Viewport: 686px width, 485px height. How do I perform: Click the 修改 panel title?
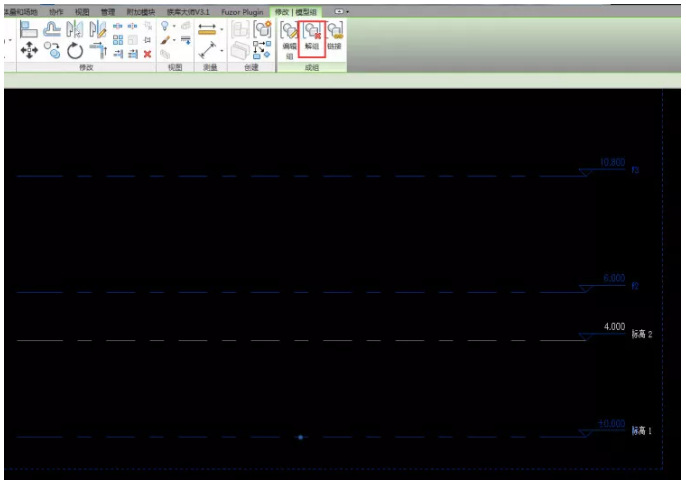[x=86, y=67]
